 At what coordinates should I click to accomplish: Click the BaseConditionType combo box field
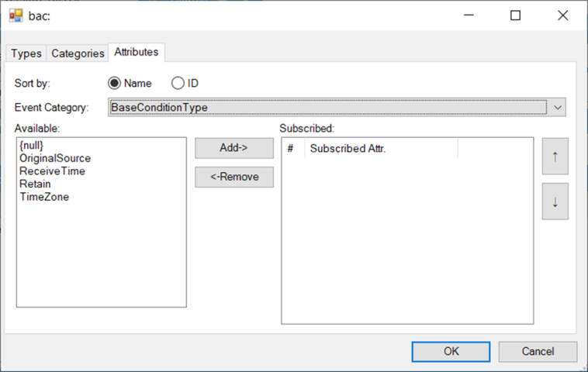(326, 108)
